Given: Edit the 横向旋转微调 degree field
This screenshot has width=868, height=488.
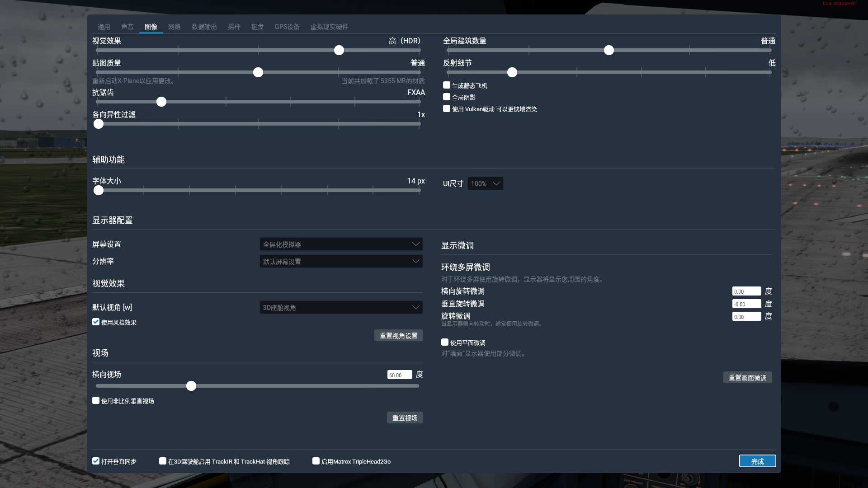Looking at the screenshot, I should pyautogui.click(x=746, y=291).
